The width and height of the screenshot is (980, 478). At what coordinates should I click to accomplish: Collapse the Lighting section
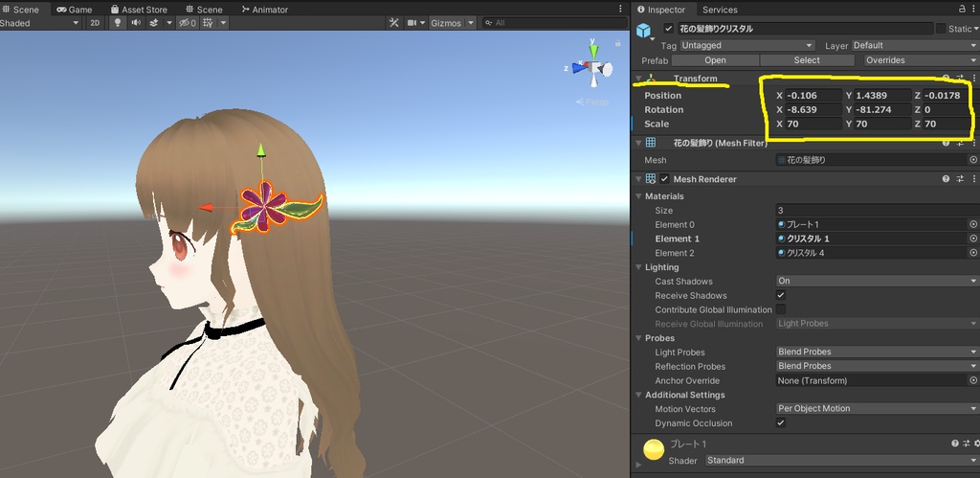pos(639,267)
